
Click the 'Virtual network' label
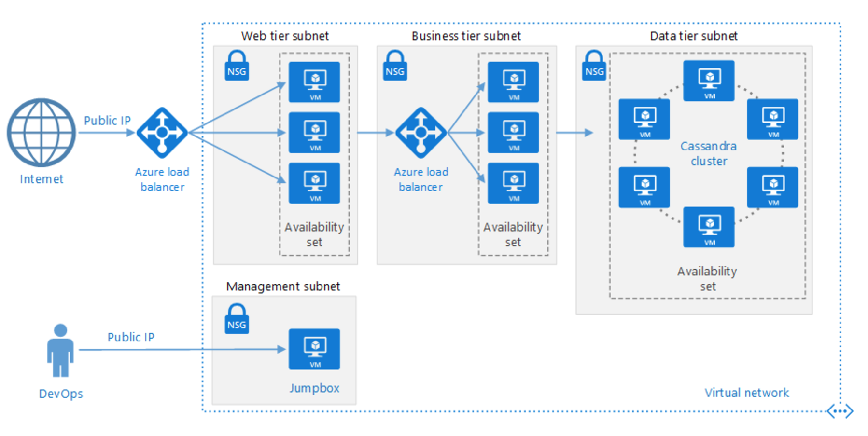[747, 393]
